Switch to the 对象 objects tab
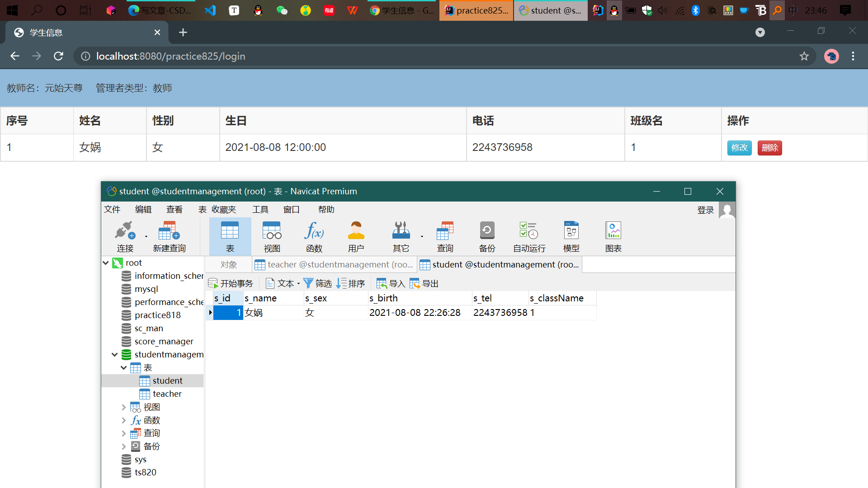Image resolution: width=868 pixels, height=488 pixels. (229, 264)
